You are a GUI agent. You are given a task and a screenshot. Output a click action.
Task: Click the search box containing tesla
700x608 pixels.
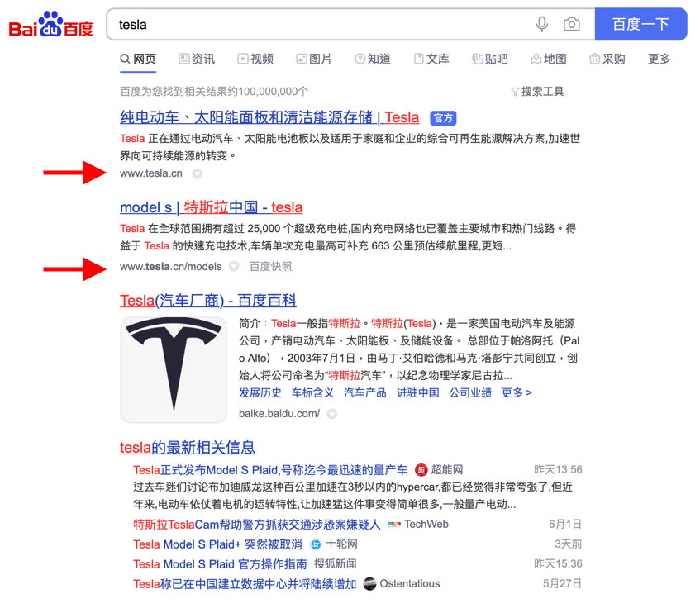[322, 25]
